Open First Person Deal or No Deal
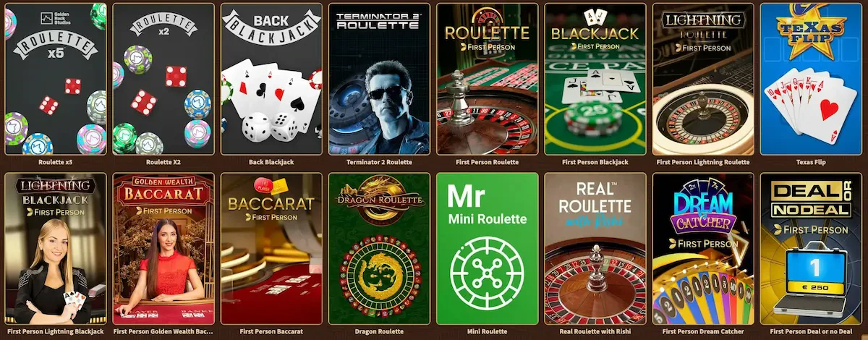868x340 pixels. point(812,249)
